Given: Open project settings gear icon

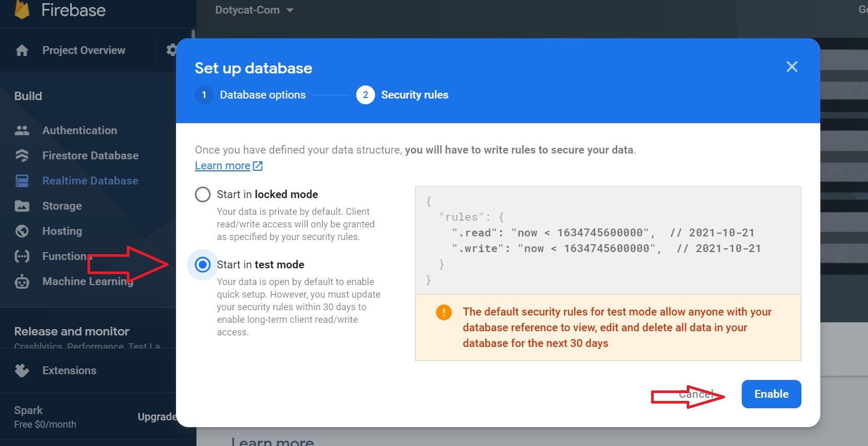Looking at the screenshot, I should 171,50.
